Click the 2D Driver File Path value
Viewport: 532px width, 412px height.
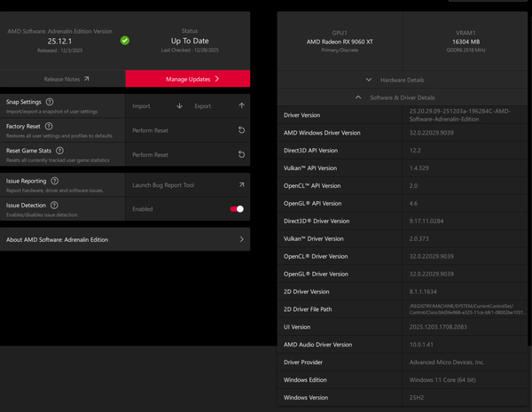pos(464,308)
